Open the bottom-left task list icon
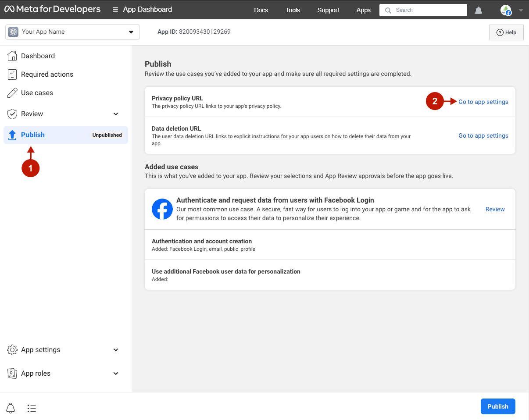Image resolution: width=529 pixels, height=420 pixels. click(x=32, y=408)
